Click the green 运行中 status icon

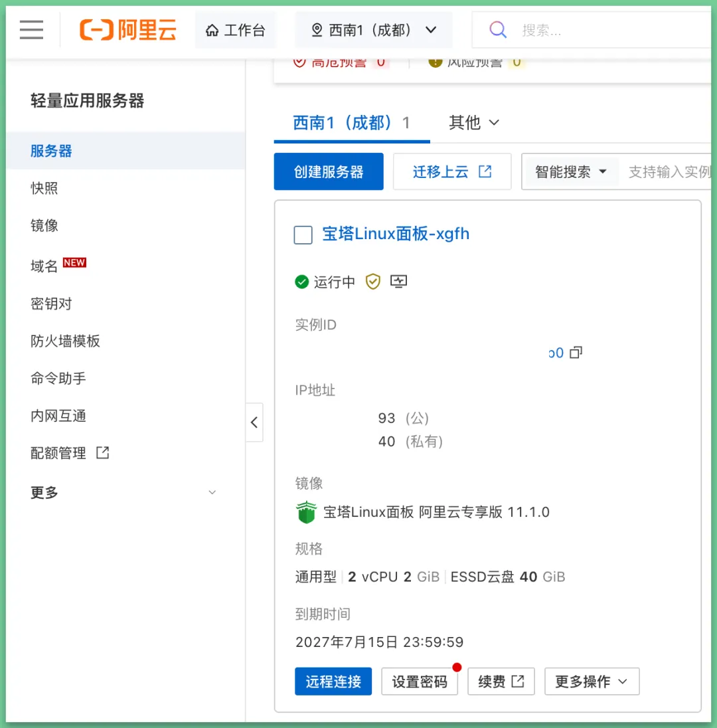coord(301,282)
